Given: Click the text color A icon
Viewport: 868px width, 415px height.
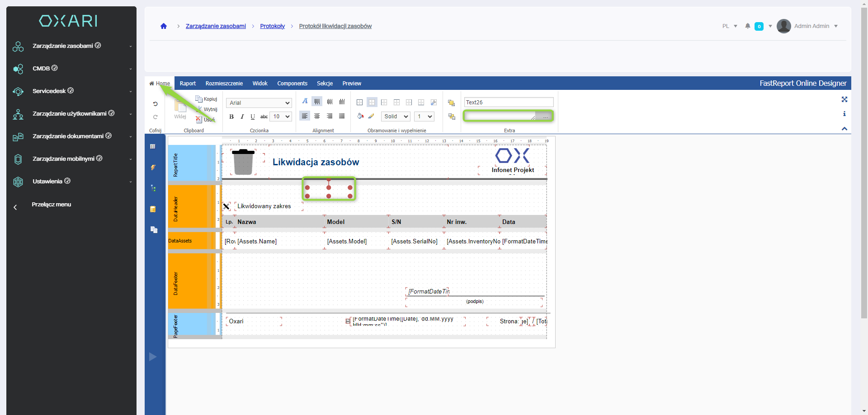Looking at the screenshot, I should [x=305, y=101].
